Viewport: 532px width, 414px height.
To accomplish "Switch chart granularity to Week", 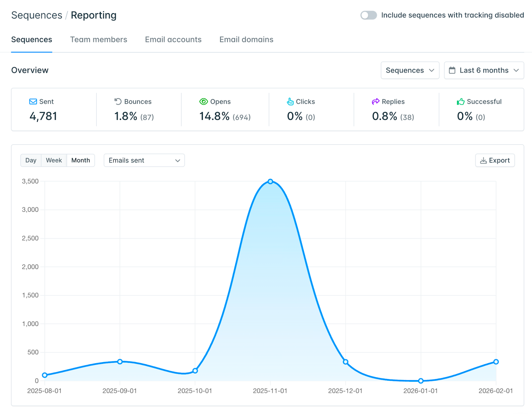I will click(x=54, y=160).
